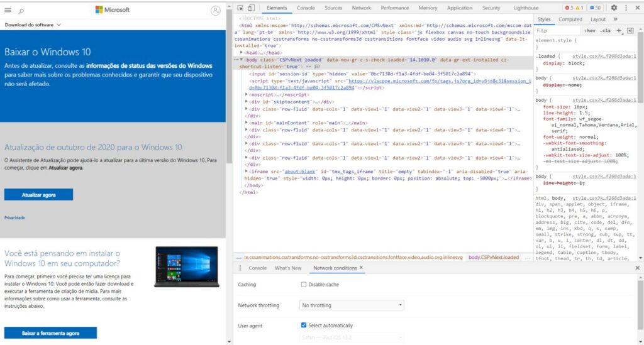Click the Baixar a ferramenta agora button

click(x=50, y=333)
